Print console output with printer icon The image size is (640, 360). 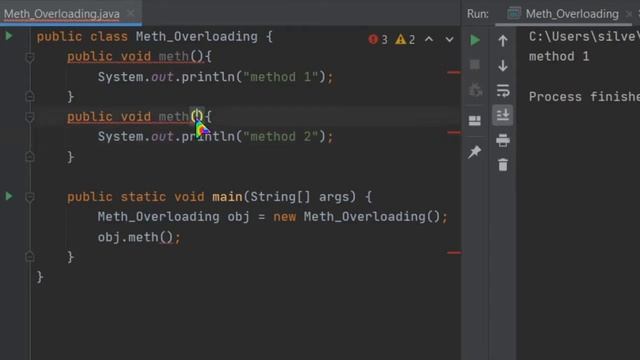503,140
